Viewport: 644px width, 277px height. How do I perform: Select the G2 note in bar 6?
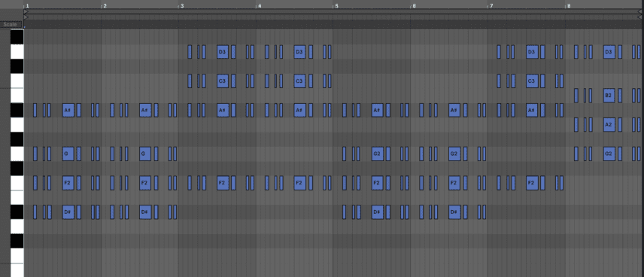coord(454,154)
